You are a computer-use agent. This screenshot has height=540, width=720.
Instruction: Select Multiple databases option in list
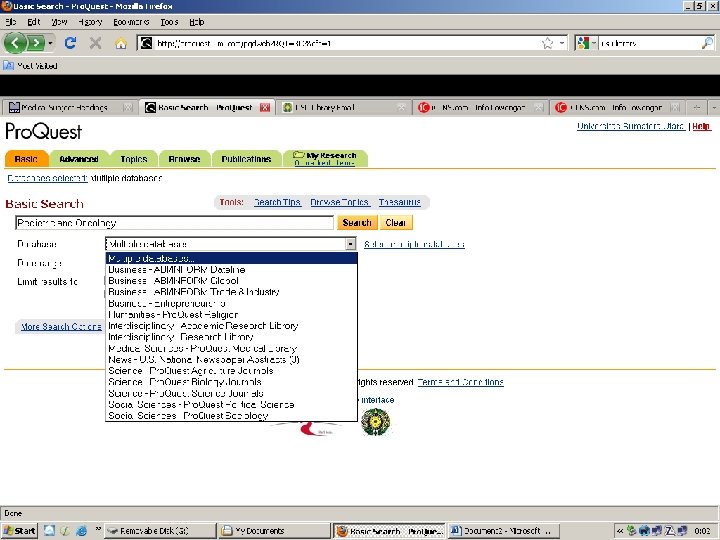pos(231,259)
